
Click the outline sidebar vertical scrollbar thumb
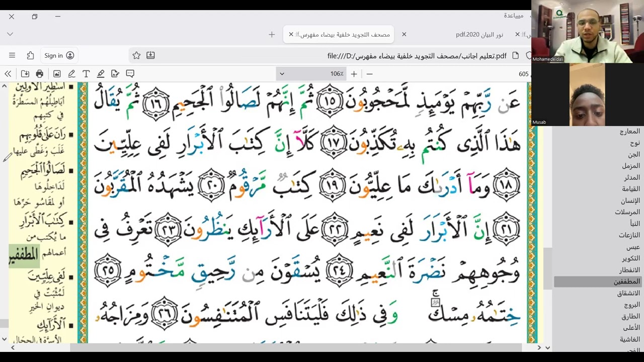click(x=547, y=269)
